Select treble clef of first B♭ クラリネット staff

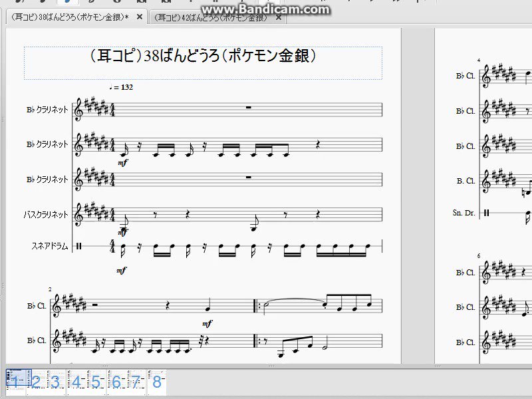point(78,110)
